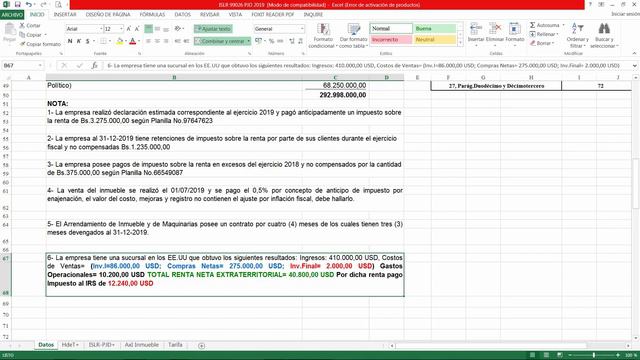Apply the percent style icon
Screen dimensions: 640x360
point(271,41)
